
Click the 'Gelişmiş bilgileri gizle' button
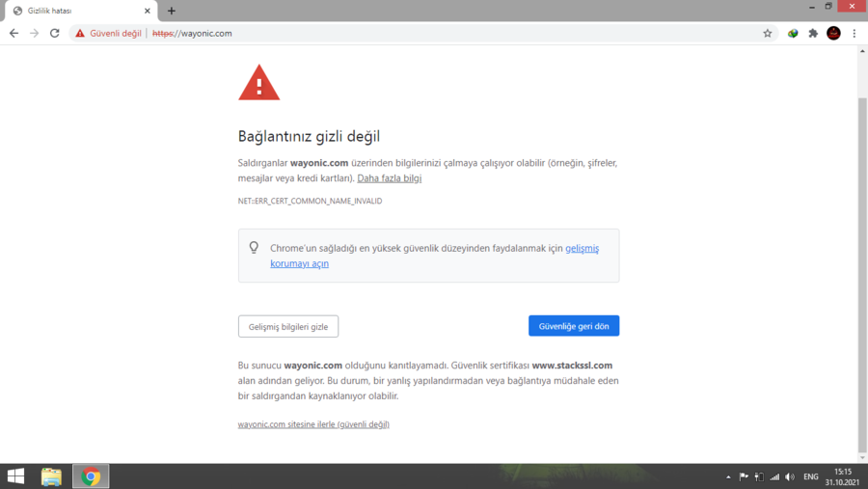(x=288, y=326)
